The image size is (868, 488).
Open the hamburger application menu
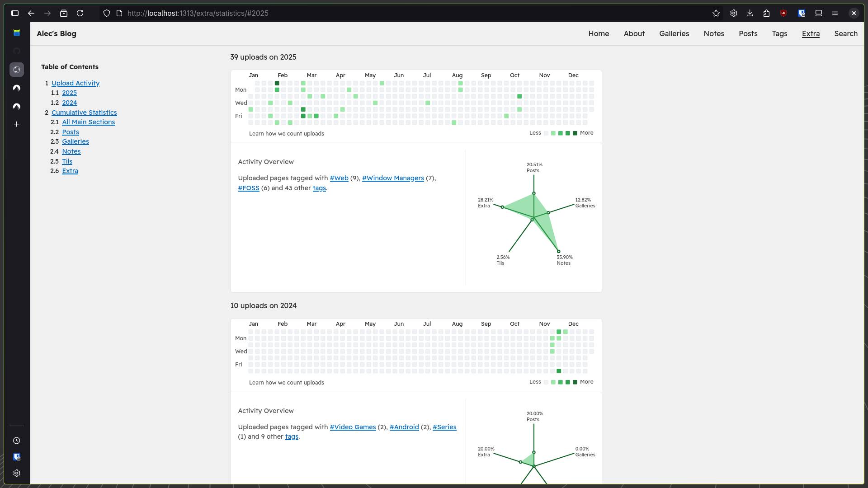(835, 13)
